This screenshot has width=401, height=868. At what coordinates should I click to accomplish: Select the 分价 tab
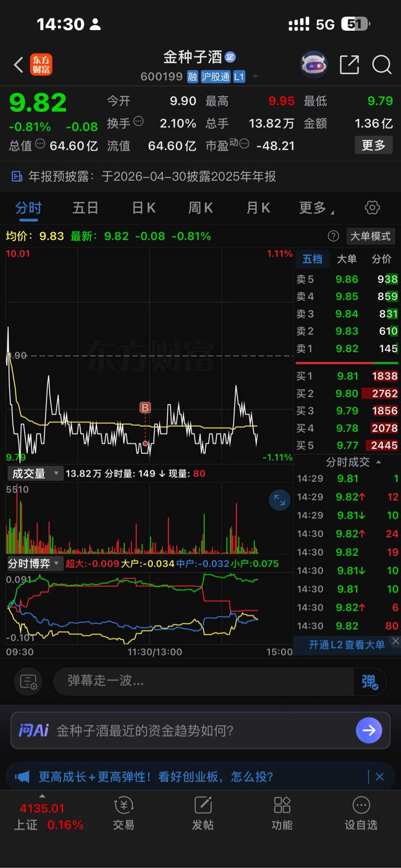pyautogui.click(x=382, y=259)
